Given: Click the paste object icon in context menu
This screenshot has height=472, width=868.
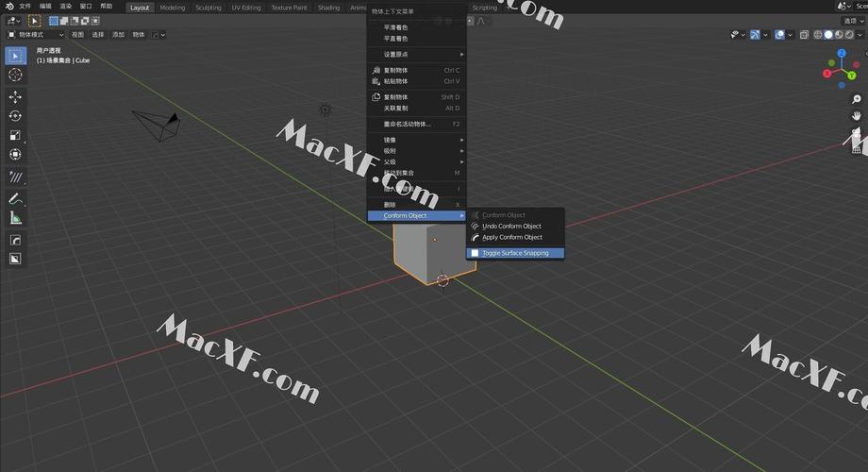Looking at the screenshot, I should click(376, 81).
